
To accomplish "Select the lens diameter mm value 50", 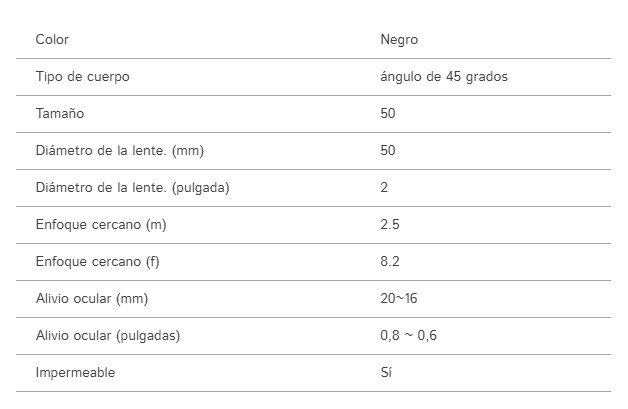I will (388, 150).
